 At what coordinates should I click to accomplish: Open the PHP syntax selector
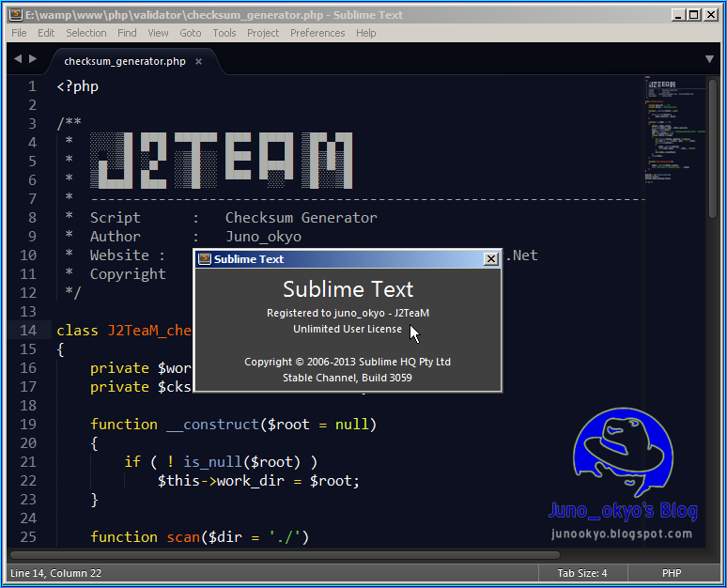coord(672,573)
